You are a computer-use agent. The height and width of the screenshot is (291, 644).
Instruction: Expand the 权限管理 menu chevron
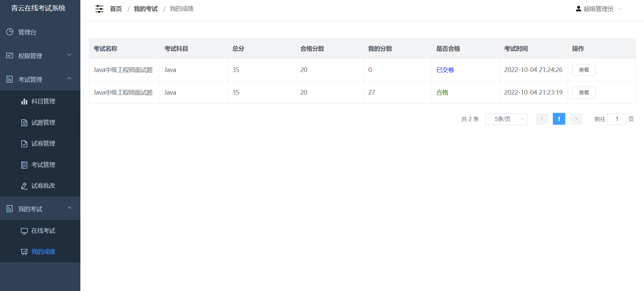coord(70,55)
